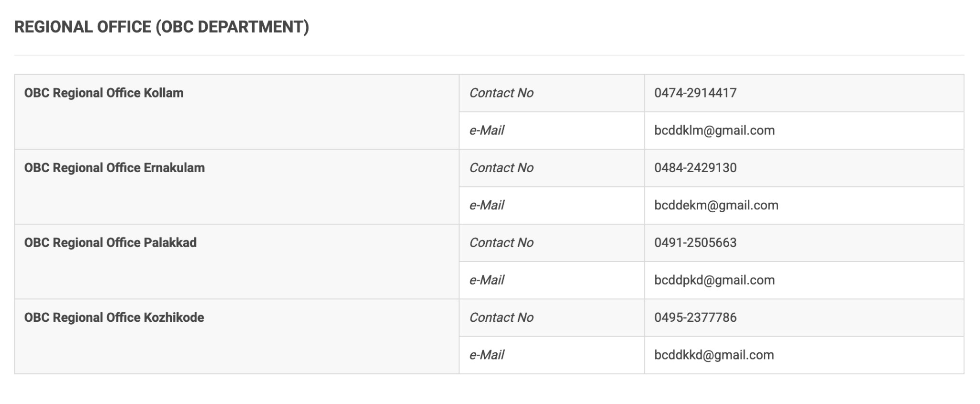Screen dimensions: 980x404
Task: Select OBC Regional Office Kollam cell
Action: coord(237,112)
